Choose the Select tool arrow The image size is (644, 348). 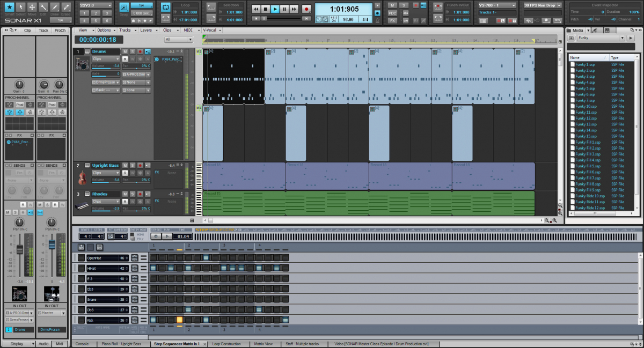[21, 7]
